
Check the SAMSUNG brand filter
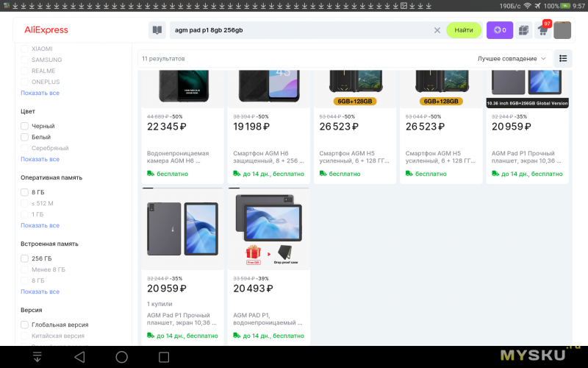[24, 60]
